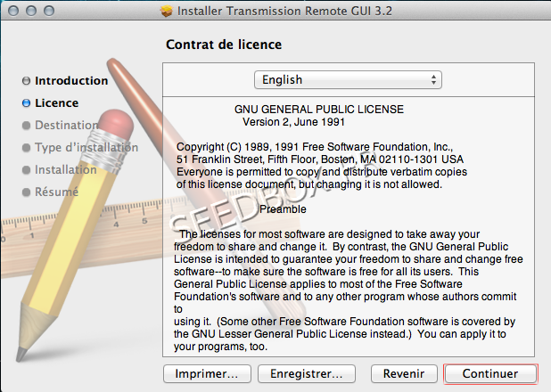Select the Introduction step in sidebar

pyautogui.click(x=71, y=81)
